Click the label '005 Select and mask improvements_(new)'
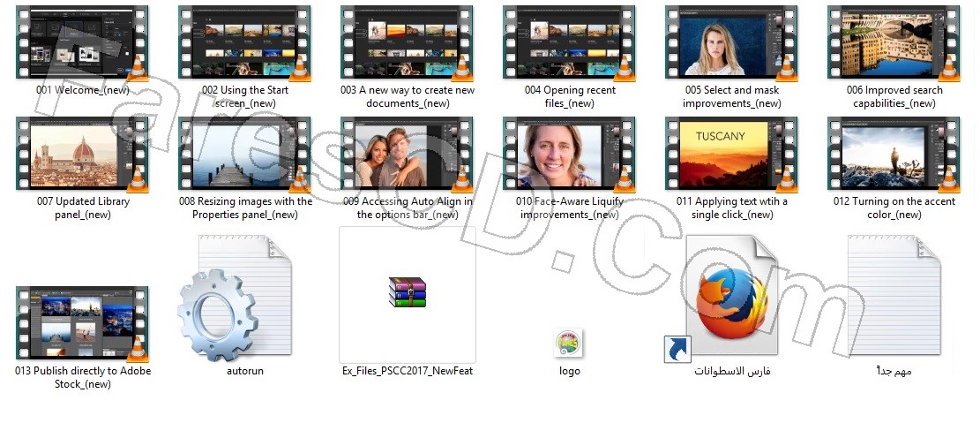980x423 pixels. 732,96
